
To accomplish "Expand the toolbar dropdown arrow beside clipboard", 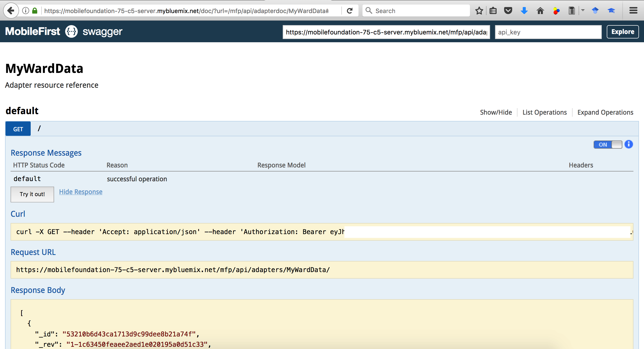I will pyautogui.click(x=583, y=11).
